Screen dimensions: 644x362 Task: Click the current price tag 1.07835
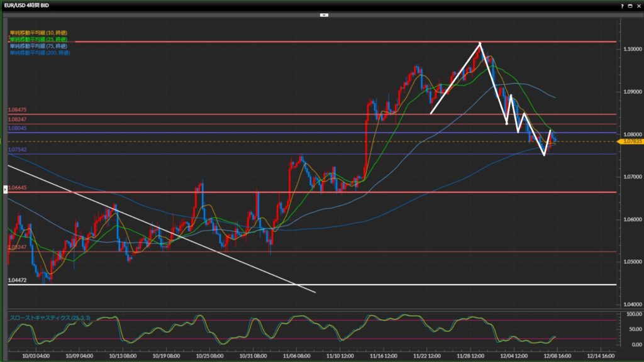point(632,142)
